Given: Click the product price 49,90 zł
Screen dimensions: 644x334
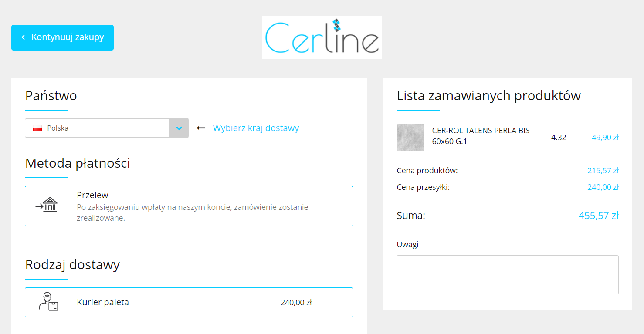Looking at the screenshot, I should [605, 138].
